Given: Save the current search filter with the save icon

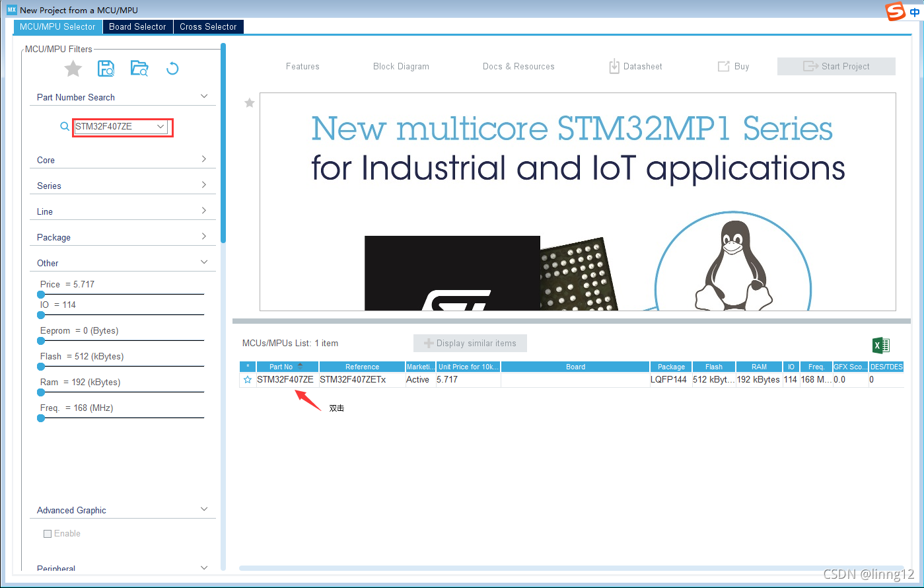Looking at the screenshot, I should (106, 68).
